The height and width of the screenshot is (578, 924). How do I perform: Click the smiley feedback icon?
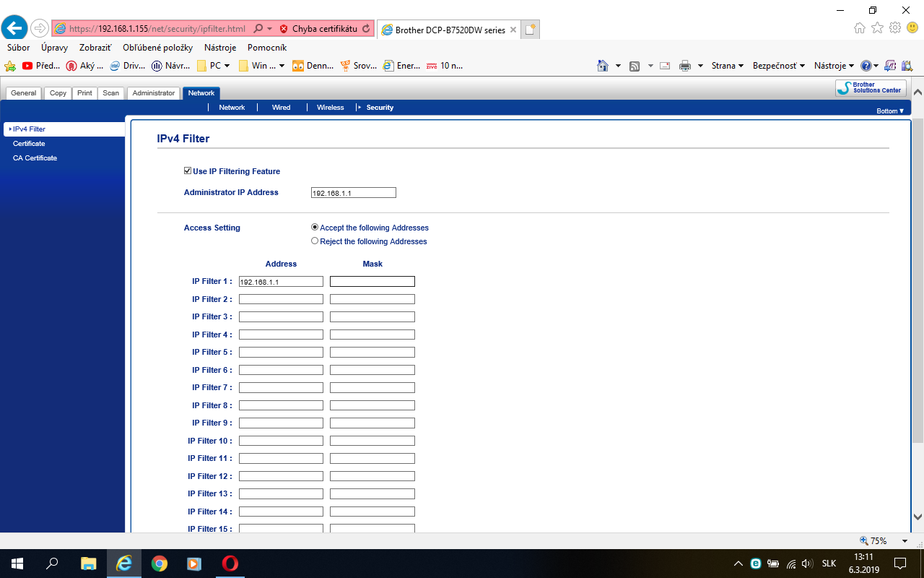pyautogui.click(x=912, y=27)
